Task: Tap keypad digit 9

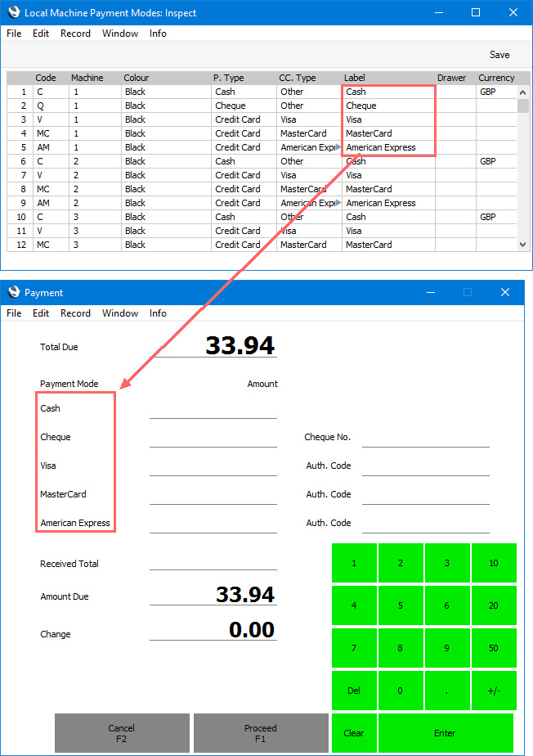Action: [447, 647]
